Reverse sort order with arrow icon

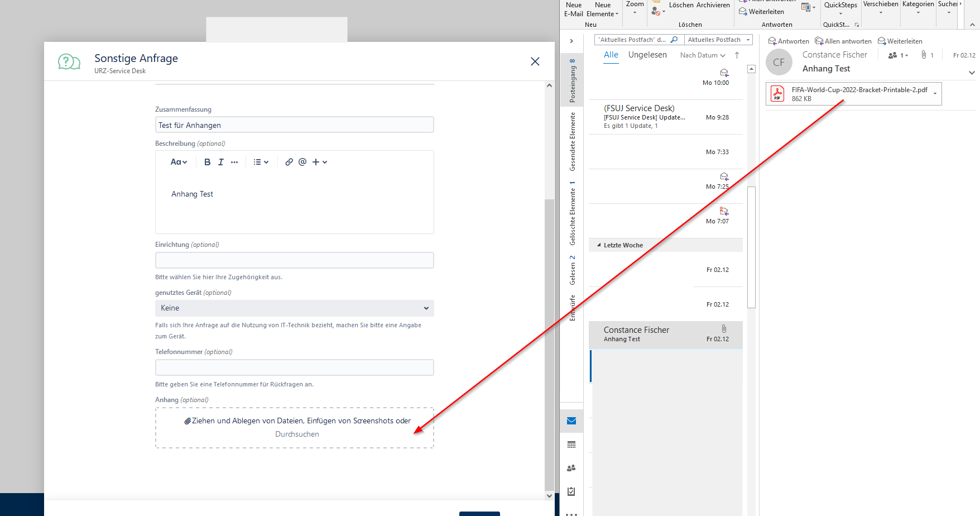tap(737, 55)
